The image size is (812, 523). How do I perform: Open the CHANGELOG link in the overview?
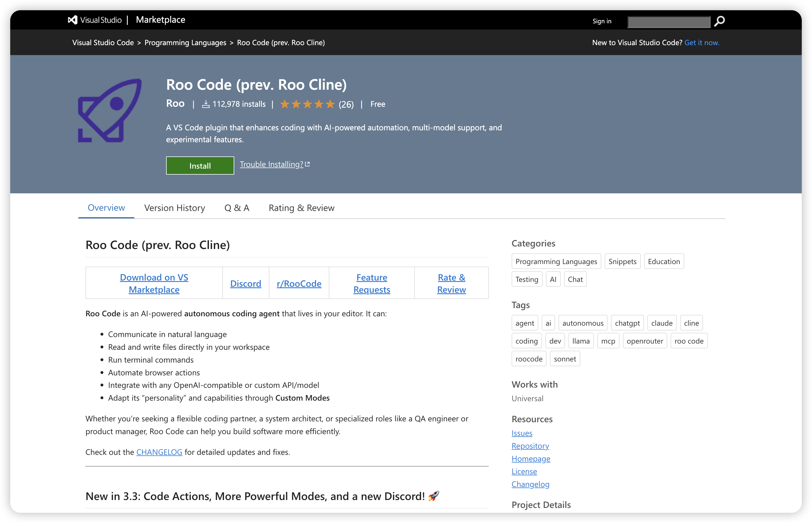tap(159, 452)
